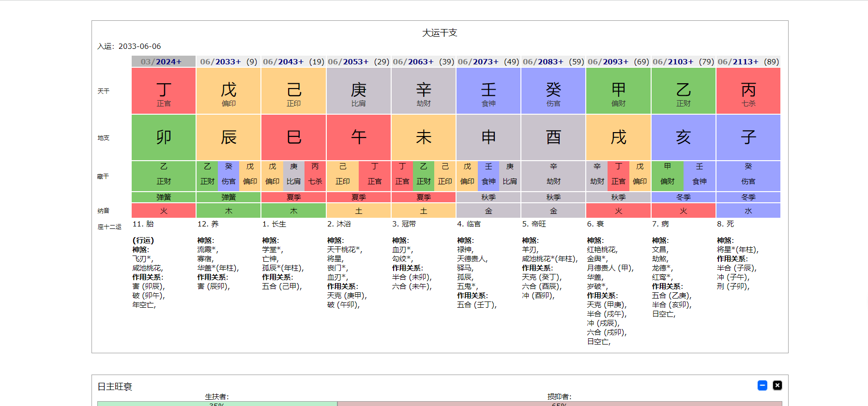The image size is (868, 406).
Task: Click the 红艳桃花 deity entry
Action: pos(602,250)
